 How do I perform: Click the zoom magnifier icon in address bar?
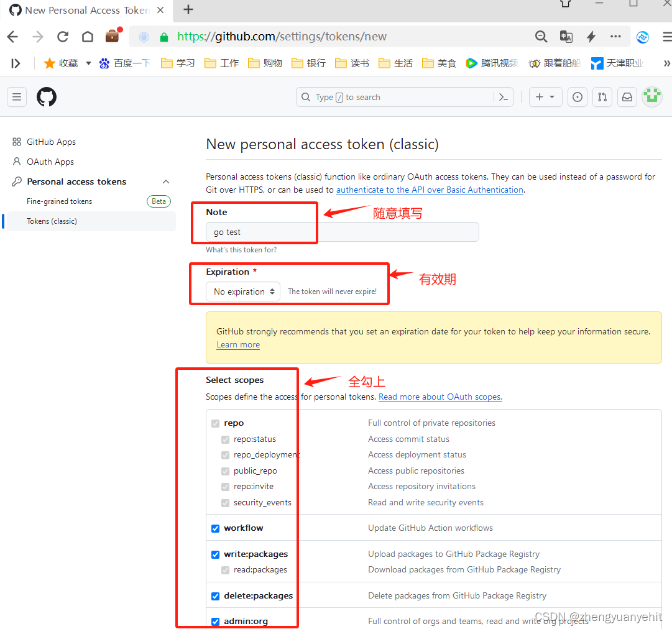(x=541, y=37)
